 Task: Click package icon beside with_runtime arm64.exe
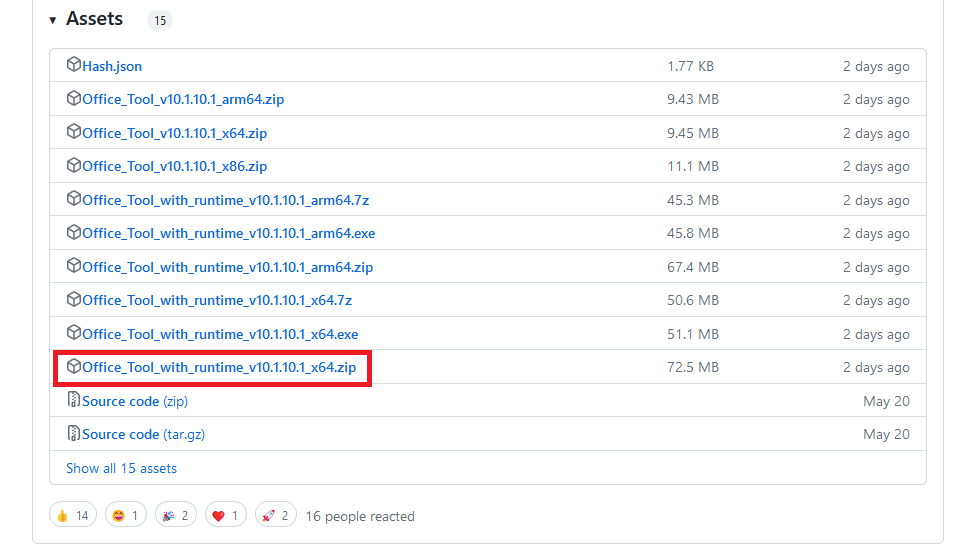coord(73,232)
